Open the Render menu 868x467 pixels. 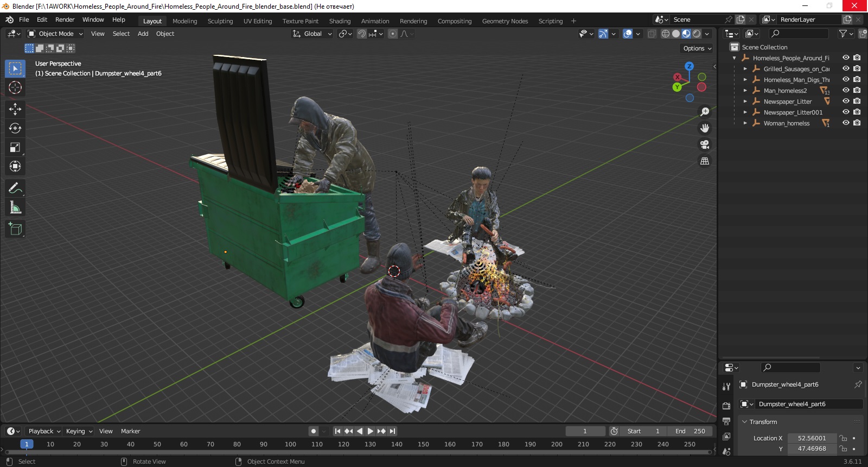[x=65, y=20]
